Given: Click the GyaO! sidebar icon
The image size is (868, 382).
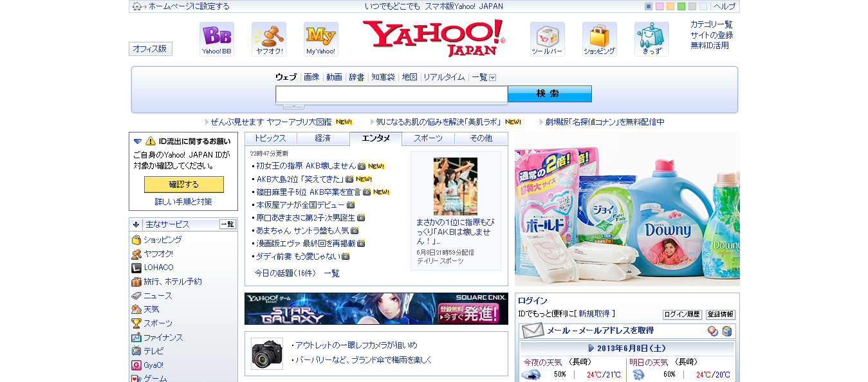Looking at the screenshot, I should [x=136, y=365].
